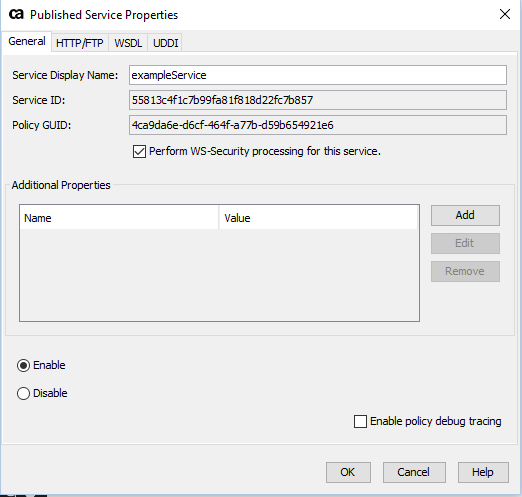Open the WSDL tab

128,43
